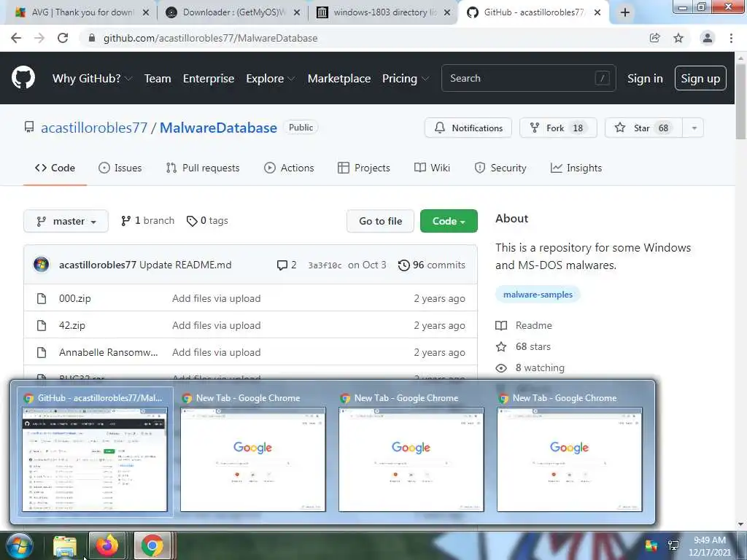Click the 000.zip file icon
The width and height of the screenshot is (747, 560).
point(42,298)
